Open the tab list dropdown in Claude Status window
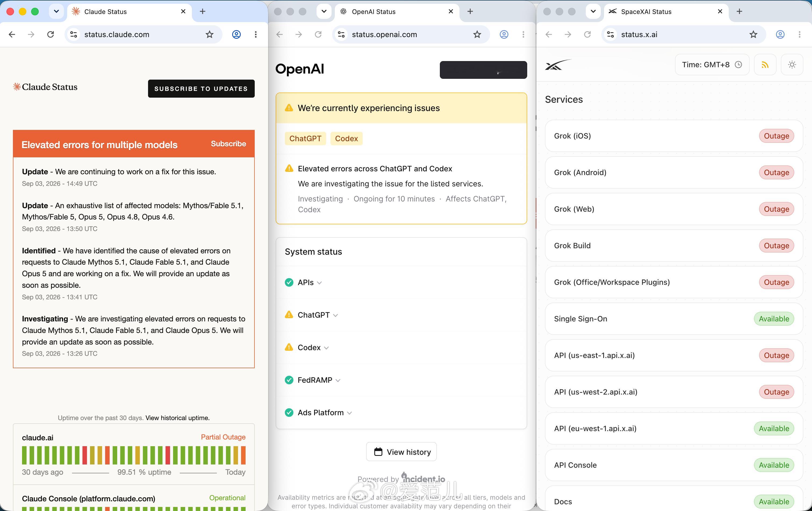Image resolution: width=812 pixels, height=511 pixels. click(56, 12)
